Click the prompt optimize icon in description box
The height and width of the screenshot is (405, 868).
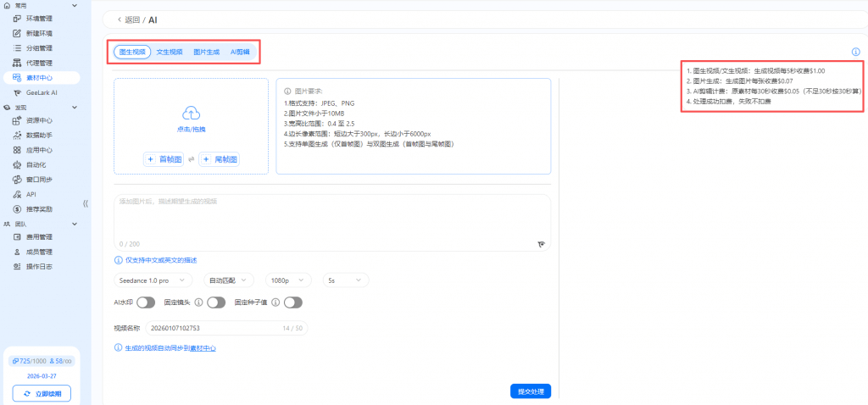540,243
